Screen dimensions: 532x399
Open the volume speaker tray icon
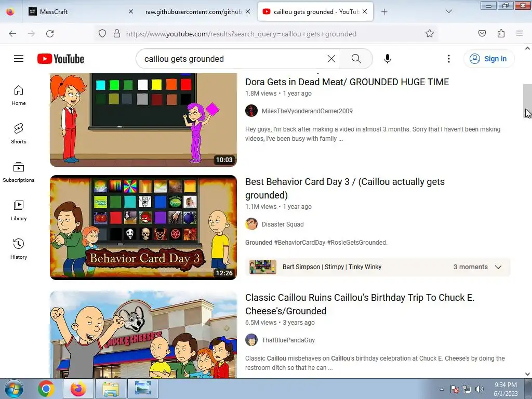click(480, 389)
